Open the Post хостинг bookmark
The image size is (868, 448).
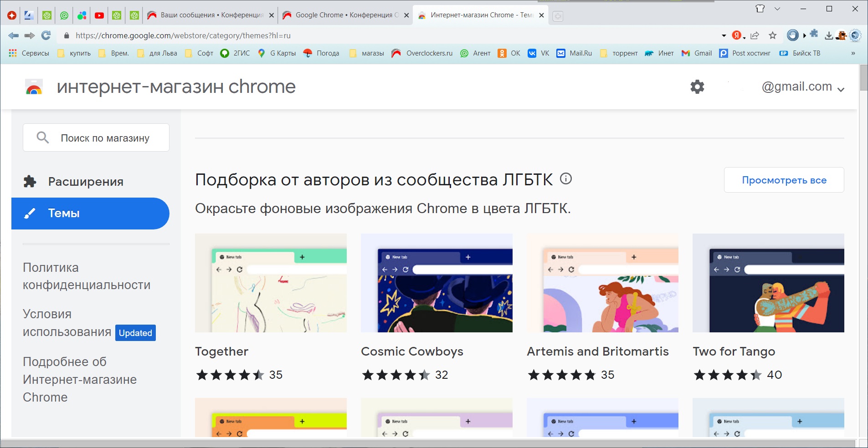pyautogui.click(x=745, y=53)
